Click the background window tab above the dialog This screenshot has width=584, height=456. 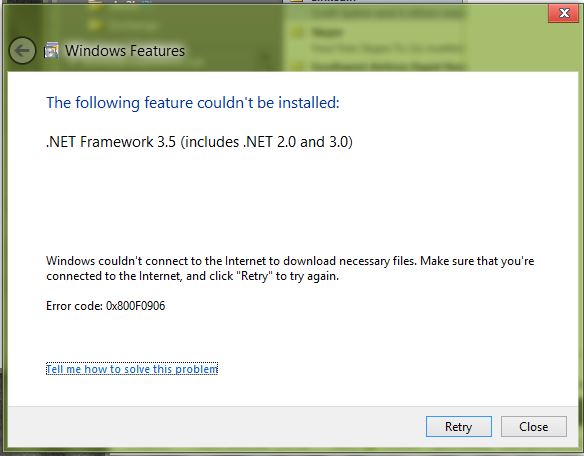(372, 1)
